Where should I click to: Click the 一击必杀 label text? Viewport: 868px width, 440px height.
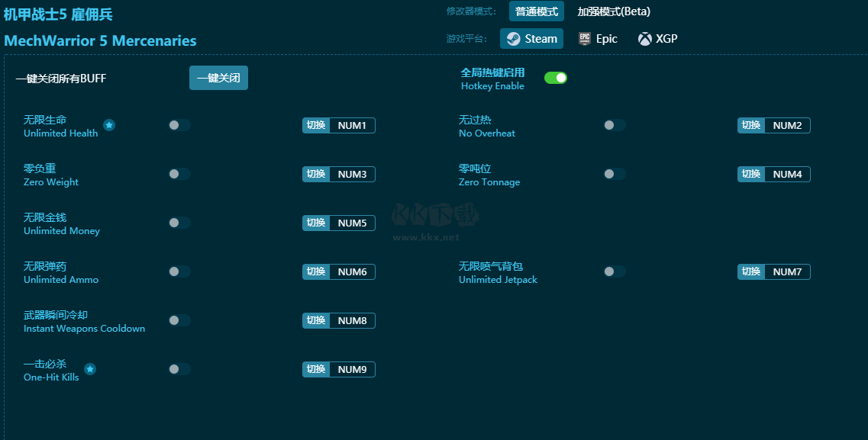click(45, 364)
